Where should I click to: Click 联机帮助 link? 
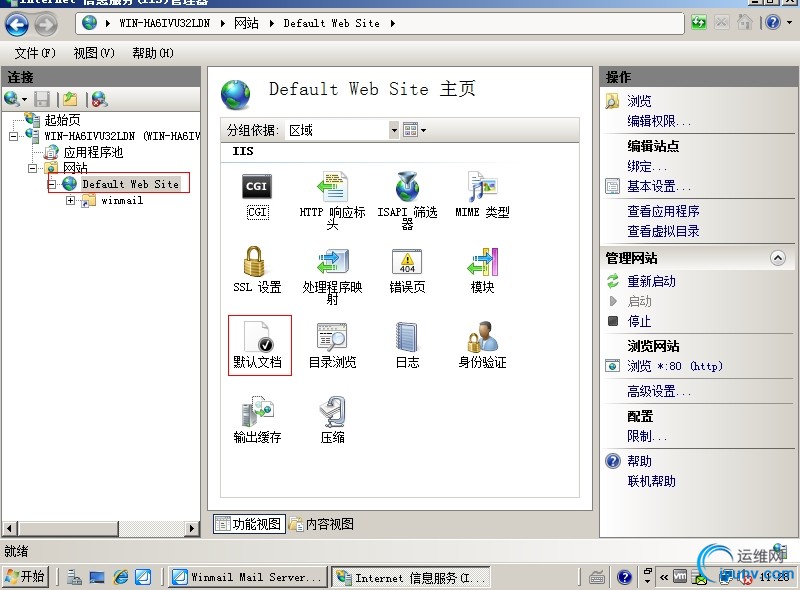(651, 481)
